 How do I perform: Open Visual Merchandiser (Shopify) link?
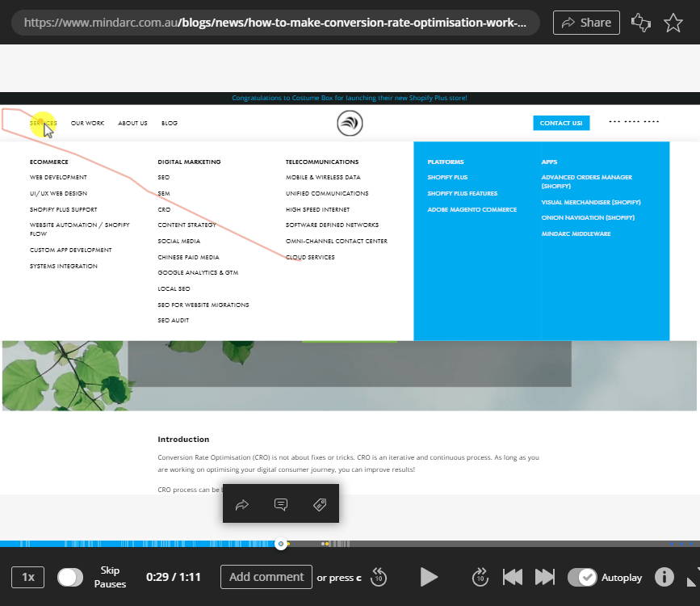click(x=591, y=203)
